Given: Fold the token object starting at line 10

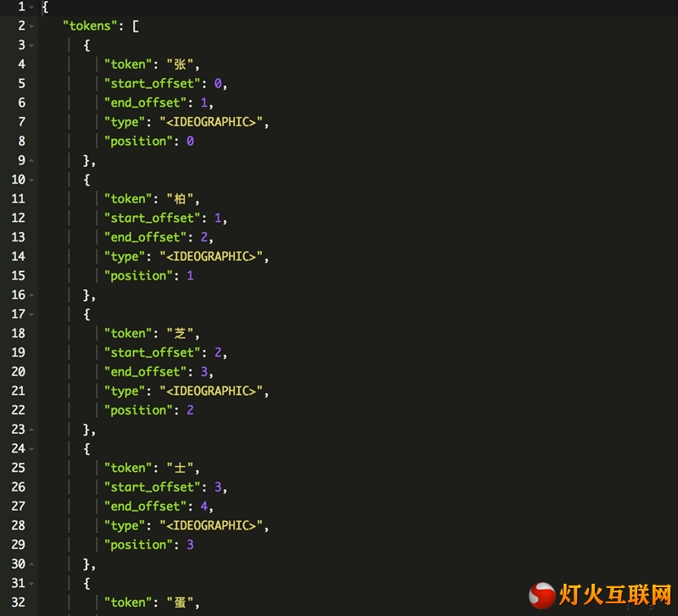Looking at the screenshot, I should point(31,180).
